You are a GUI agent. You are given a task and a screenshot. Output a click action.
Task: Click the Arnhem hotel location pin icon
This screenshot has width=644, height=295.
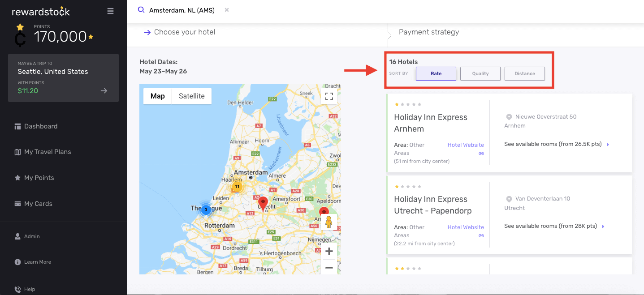(509, 117)
